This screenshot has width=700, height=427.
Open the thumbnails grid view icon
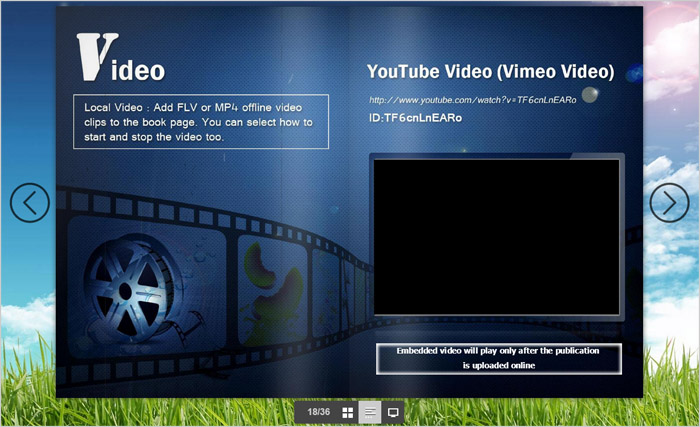pos(347,412)
